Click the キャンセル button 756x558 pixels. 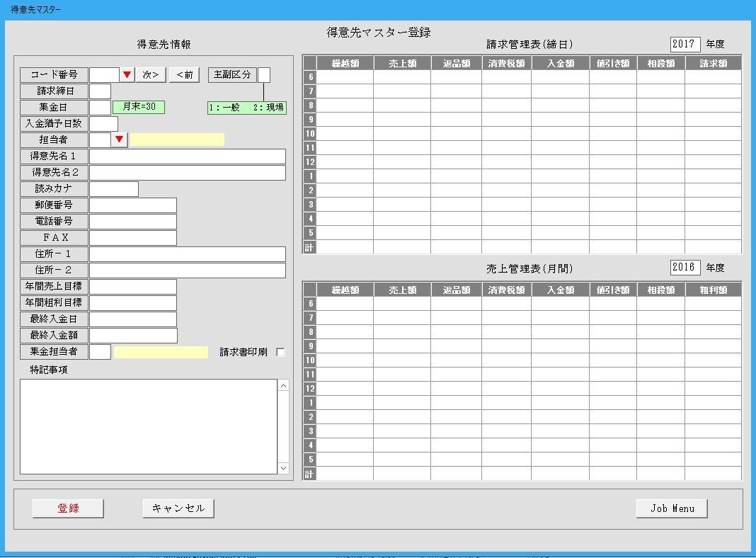tap(178, 508)
